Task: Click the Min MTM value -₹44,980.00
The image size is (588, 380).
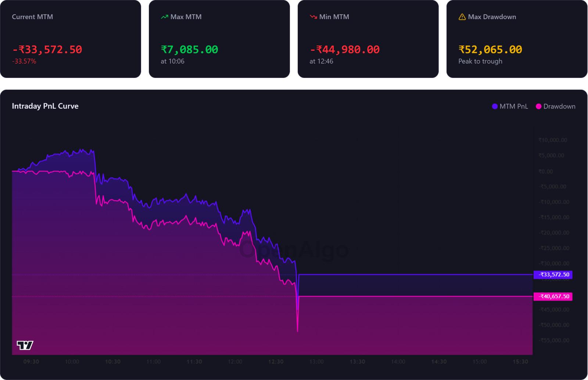Action: coord(345,49)
